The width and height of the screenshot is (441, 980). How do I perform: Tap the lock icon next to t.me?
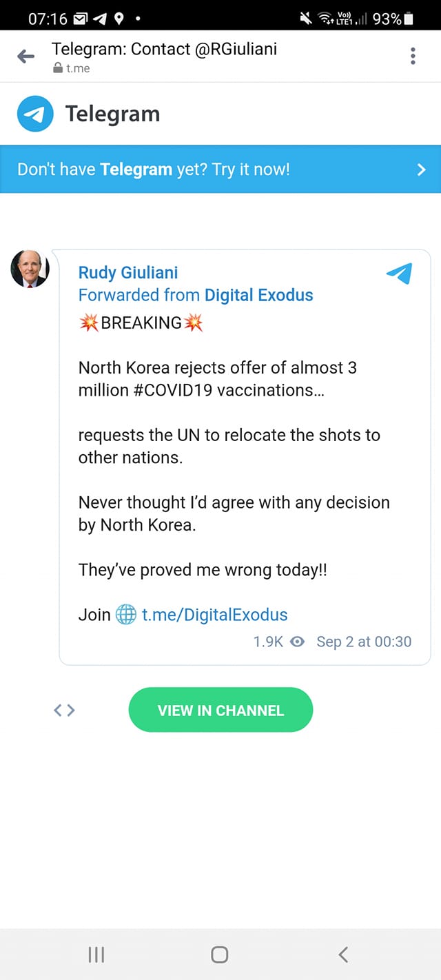click(57, 68)
